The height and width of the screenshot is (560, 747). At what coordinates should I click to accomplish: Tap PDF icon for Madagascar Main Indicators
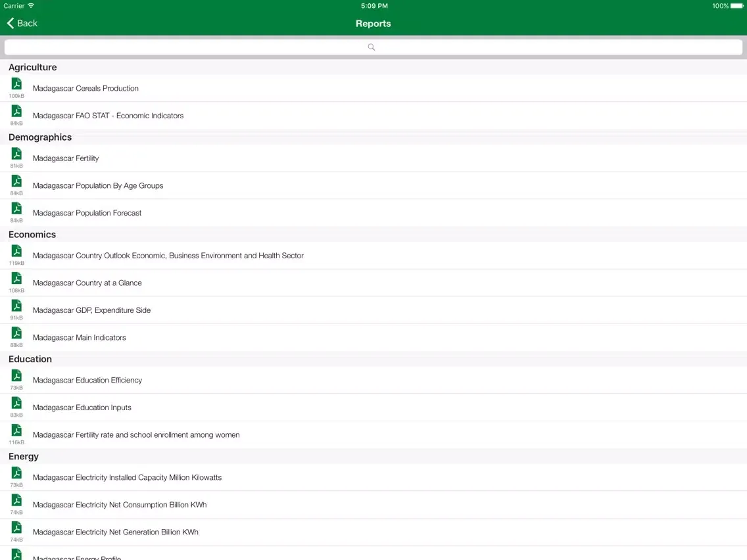pos(16,333)
